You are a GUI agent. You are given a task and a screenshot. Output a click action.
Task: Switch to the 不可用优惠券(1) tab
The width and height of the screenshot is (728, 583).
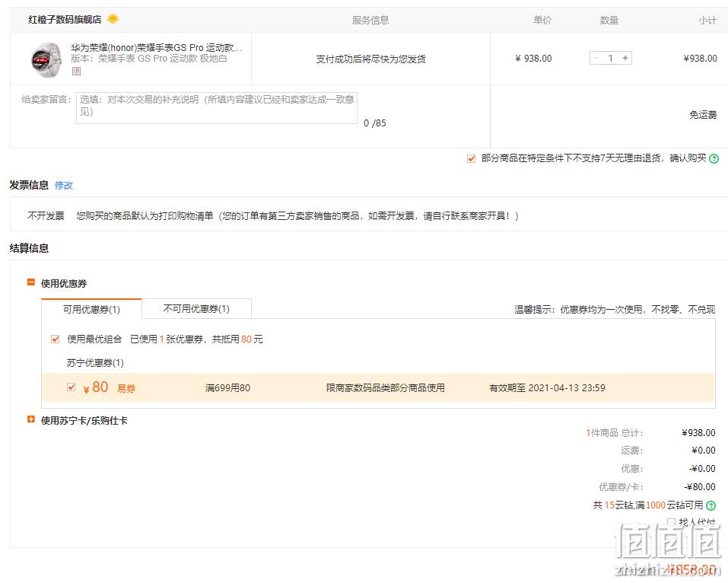(x=196, y=308)
